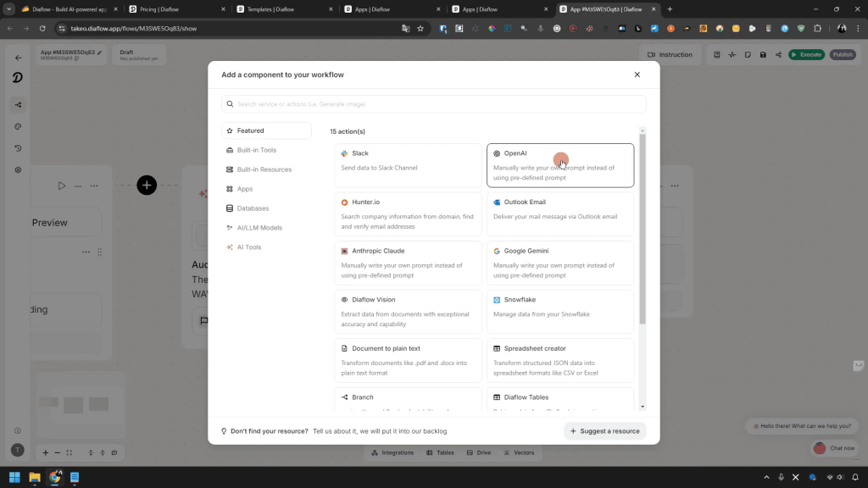
Task: Open the history icon in sidebar
Action: (18, 148)
